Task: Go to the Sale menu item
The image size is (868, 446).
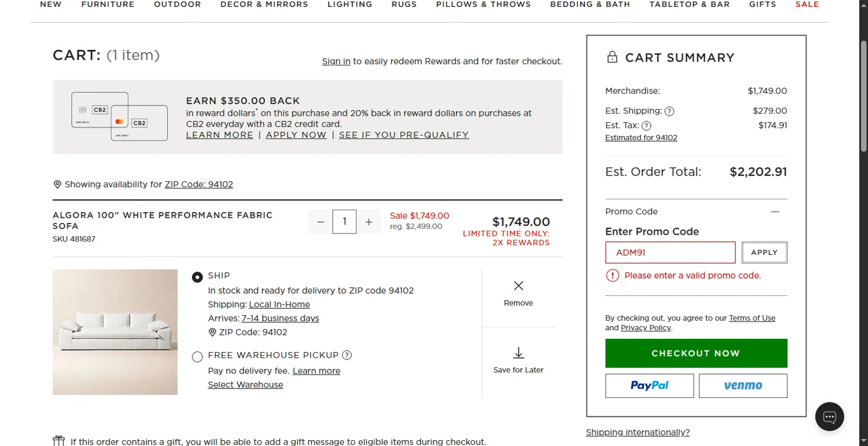Action: [807, 4]
